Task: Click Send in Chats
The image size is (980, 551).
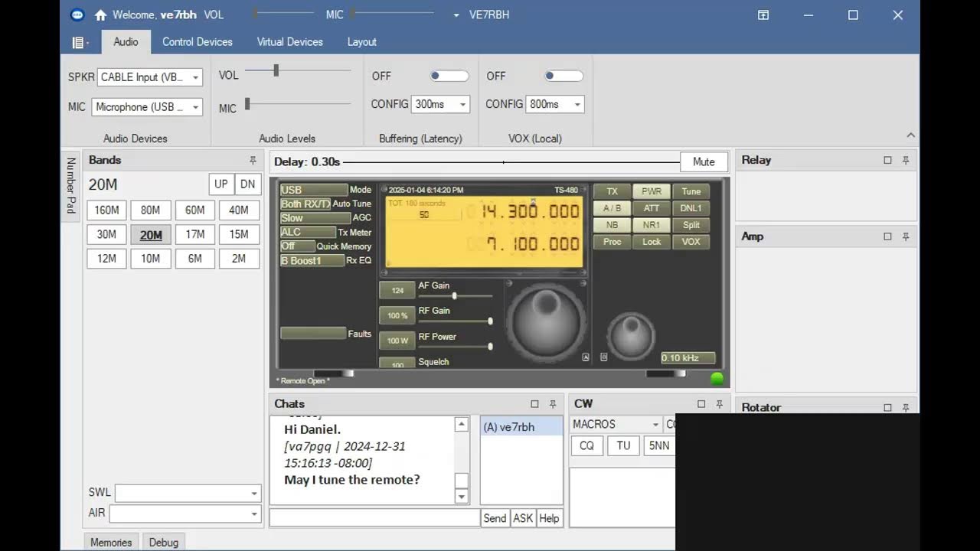Action: coord(495,518)
